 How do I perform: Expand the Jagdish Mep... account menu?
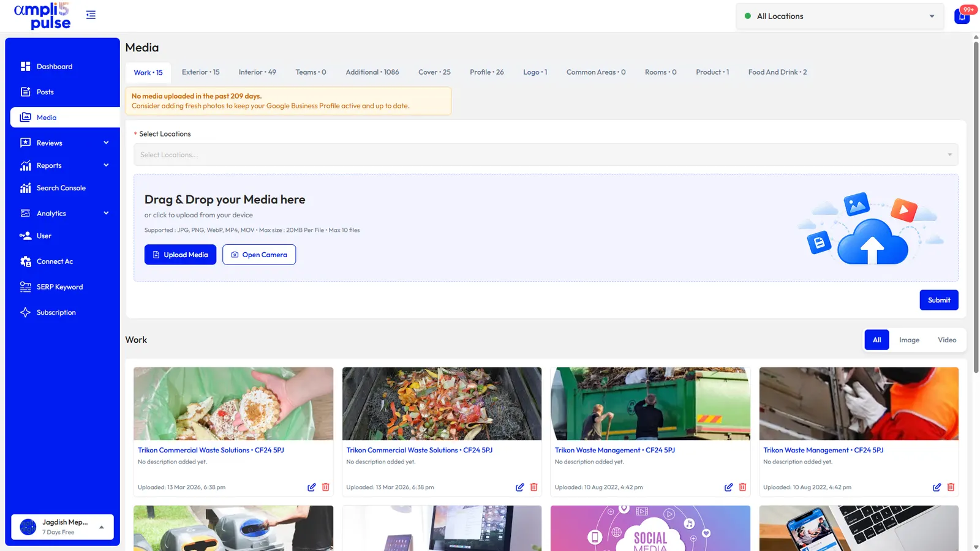[62, 527]
